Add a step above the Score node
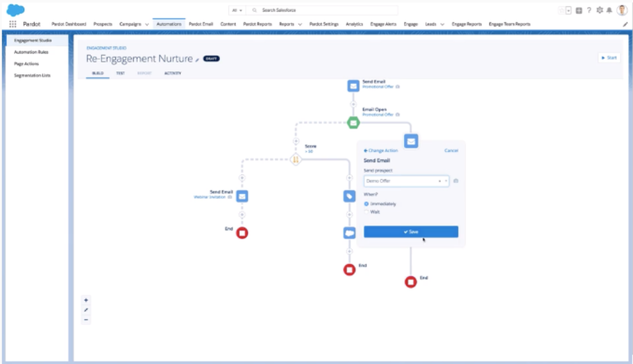 [296, 141]
